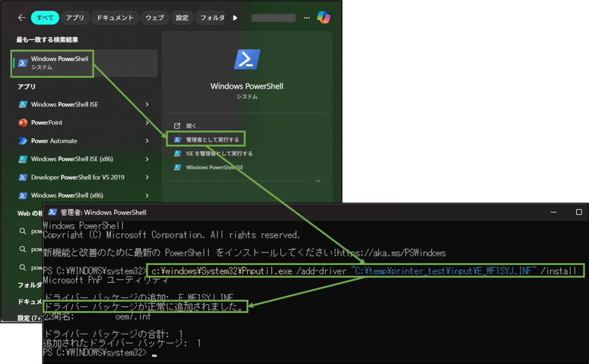Expand Windows PowerShell ISE result chevron
This screenshot has width=589, height=364.
pos(147,104)
